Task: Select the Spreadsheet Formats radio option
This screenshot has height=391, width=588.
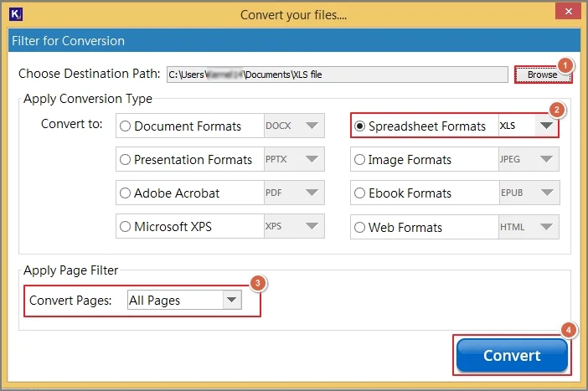Action: pos(360,126)
